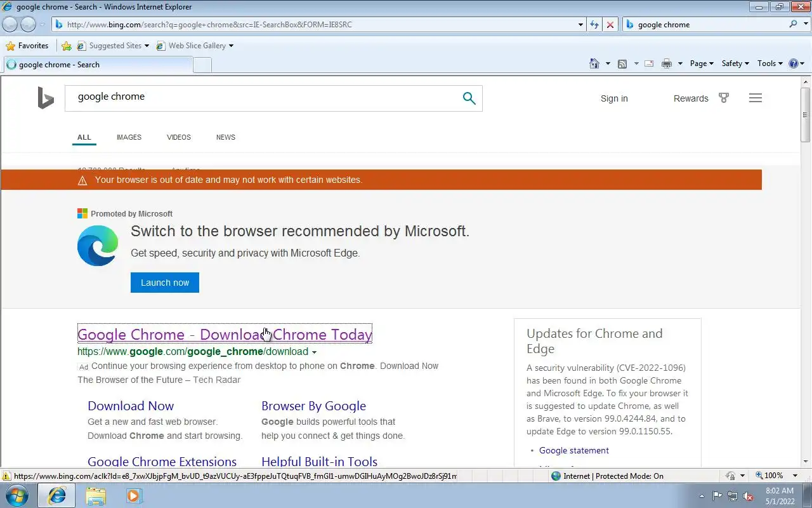Click Google Chrome Extensions link
812x508 pixels.
pyautogui.click(x=162, y=462)
